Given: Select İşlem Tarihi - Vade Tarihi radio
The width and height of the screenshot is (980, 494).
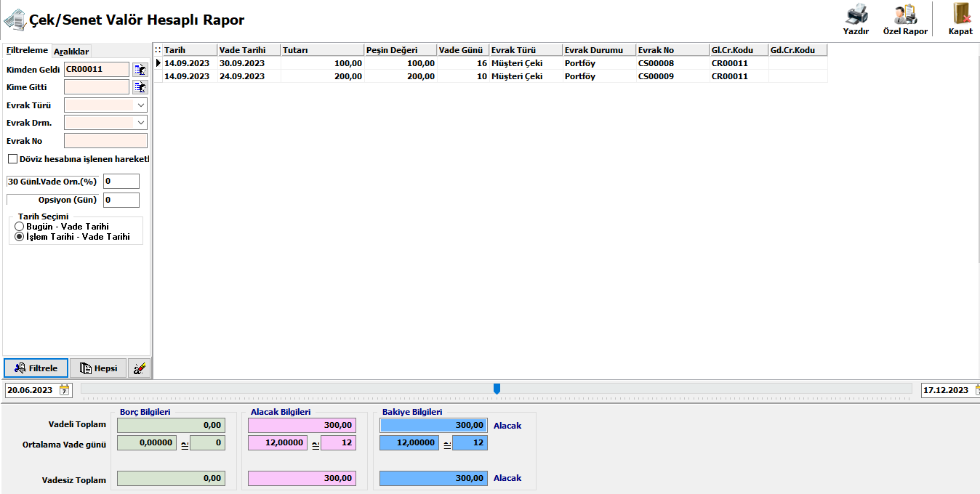Looking at the screenshot, I should (20, 237).
